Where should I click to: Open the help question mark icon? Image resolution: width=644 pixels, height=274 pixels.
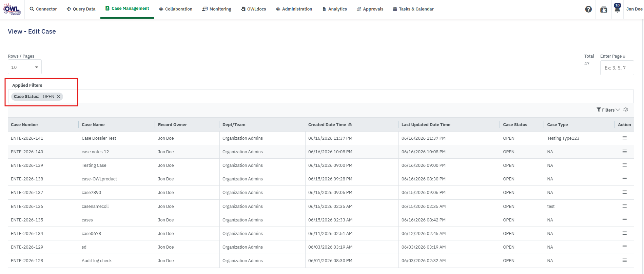(x=588, y=9)
